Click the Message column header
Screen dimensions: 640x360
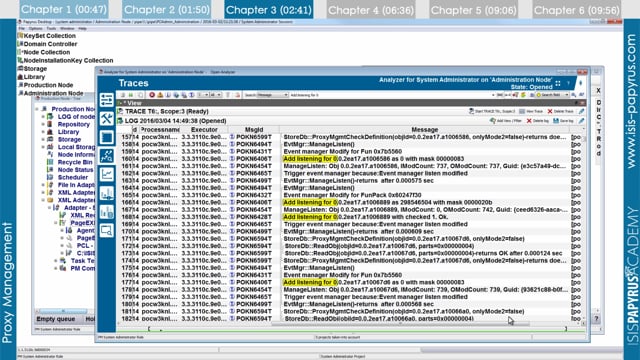pyautogui.click(x=424, y=129)
